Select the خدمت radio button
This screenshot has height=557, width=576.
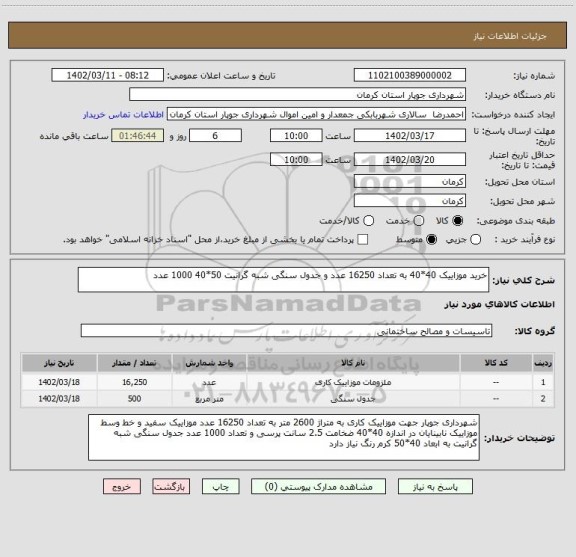coord(419,221)
